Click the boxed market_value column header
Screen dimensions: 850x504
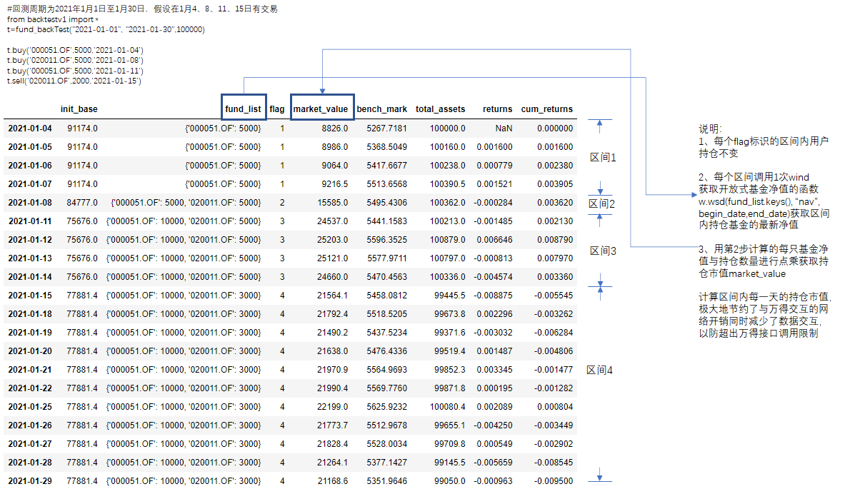coord(321,109)
